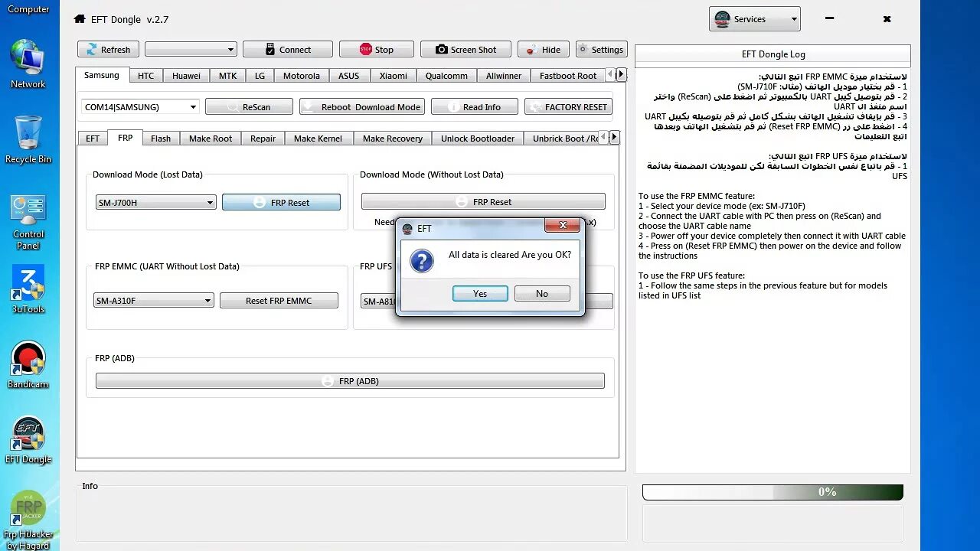Launch EFT Dongle desktop shortcut
This screenshot has width=980, height=551.
pos(28,440)
